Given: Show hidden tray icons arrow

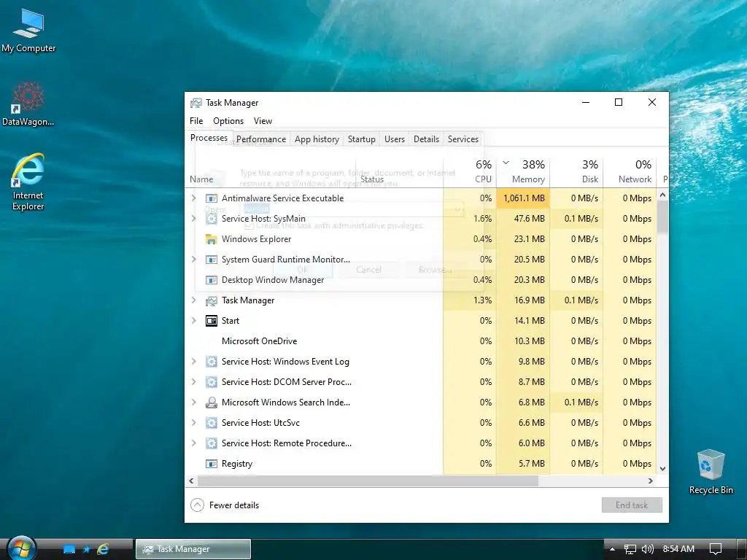Looking at the screenshot, I should point(612,549).
